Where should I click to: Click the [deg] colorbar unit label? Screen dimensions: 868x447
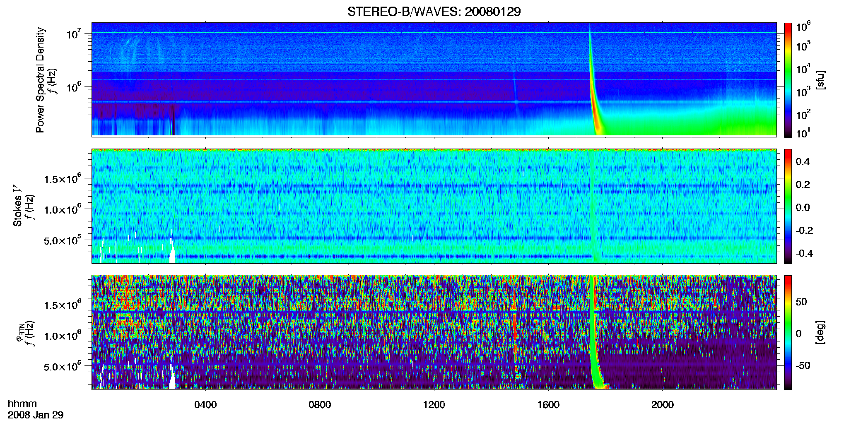[x=820, y=332]
